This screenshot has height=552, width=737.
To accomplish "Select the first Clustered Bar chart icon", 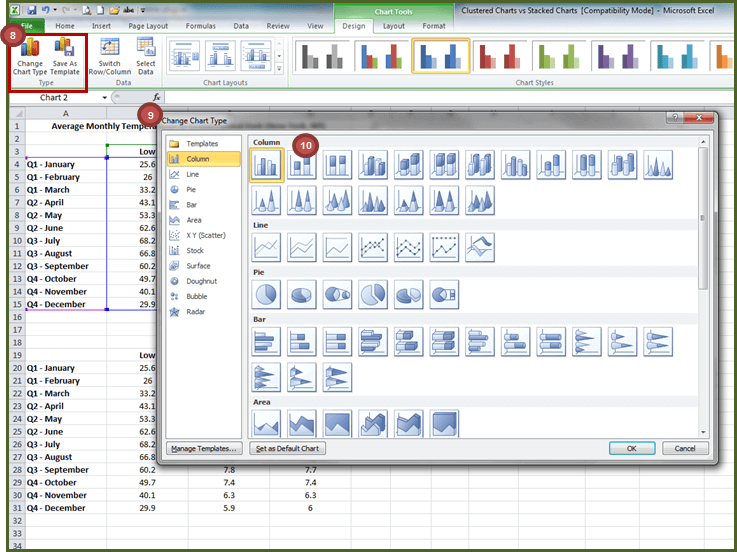I will (x=267, y=342).
